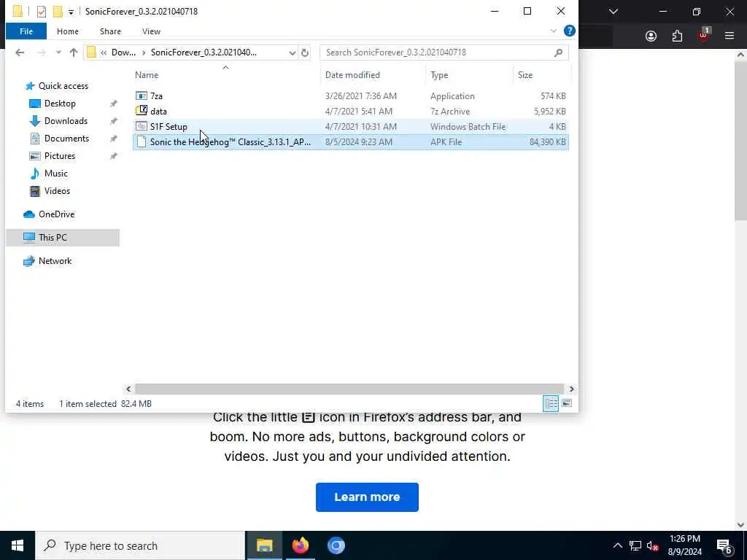Image resolution: width=747 pixels, height=560 pixels.
Task: Open the Windows Start menu
Action: [x=18, y=545]
